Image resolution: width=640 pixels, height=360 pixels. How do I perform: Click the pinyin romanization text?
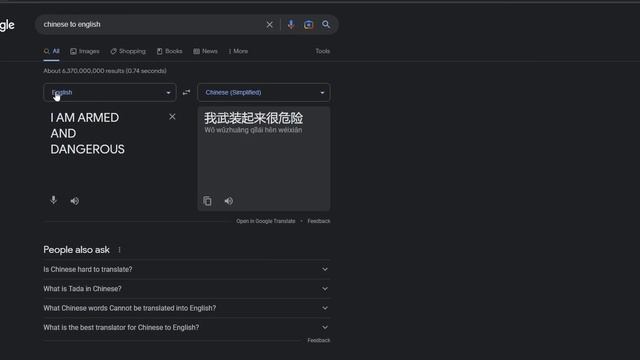(x=253, y=130)
